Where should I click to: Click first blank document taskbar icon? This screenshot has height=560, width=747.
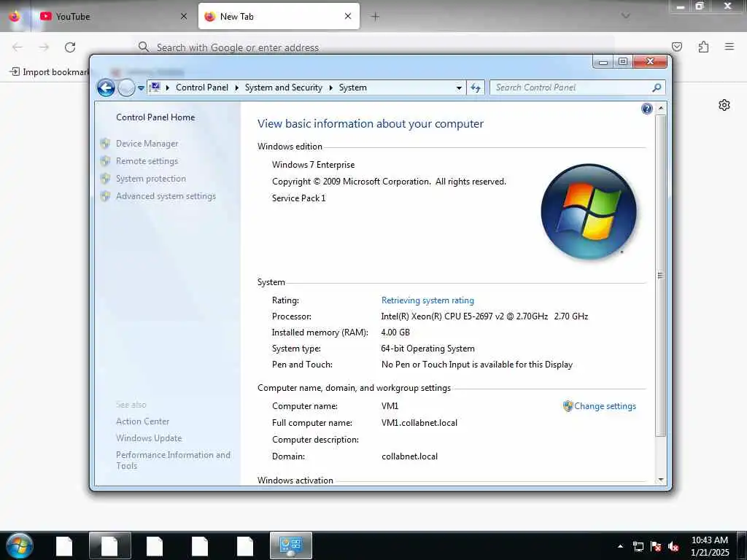(x=64, y=545)
